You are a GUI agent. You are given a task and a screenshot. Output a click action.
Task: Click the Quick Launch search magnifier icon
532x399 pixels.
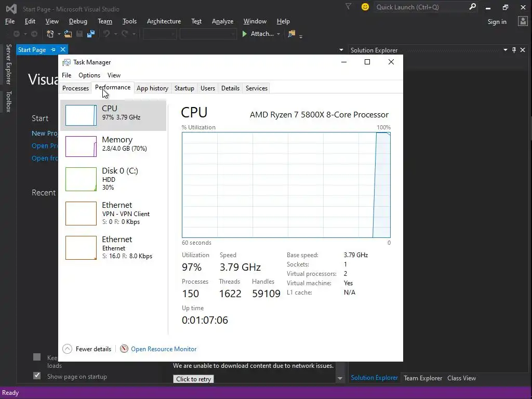click(x=472, y=7)
